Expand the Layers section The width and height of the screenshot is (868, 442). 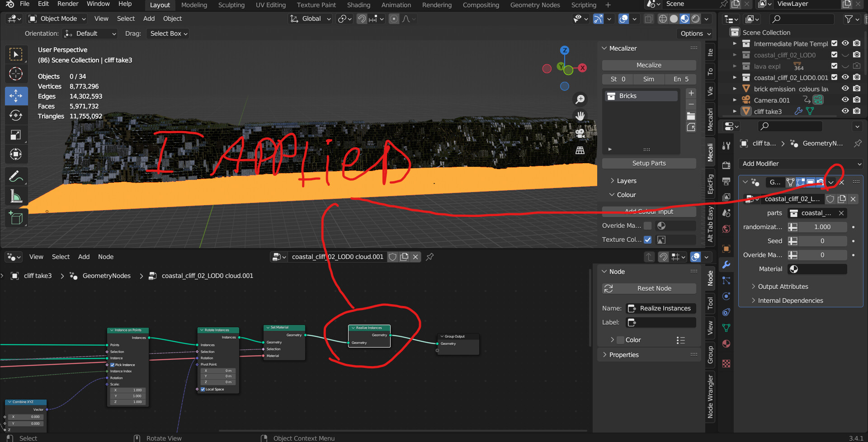(x=626, y=181)
